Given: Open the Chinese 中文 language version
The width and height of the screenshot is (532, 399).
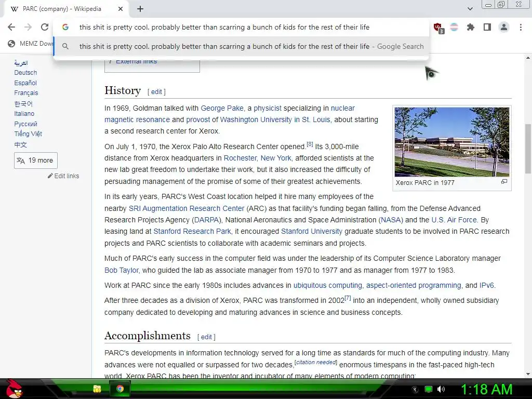Looking at the screenshot, I should click(x=20, y=144).
